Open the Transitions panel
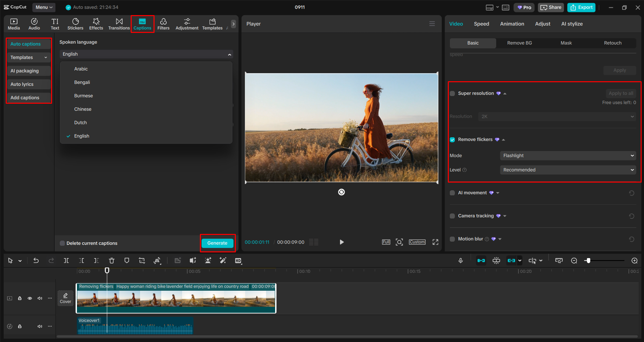644x342 pixels. pos(119,24)
